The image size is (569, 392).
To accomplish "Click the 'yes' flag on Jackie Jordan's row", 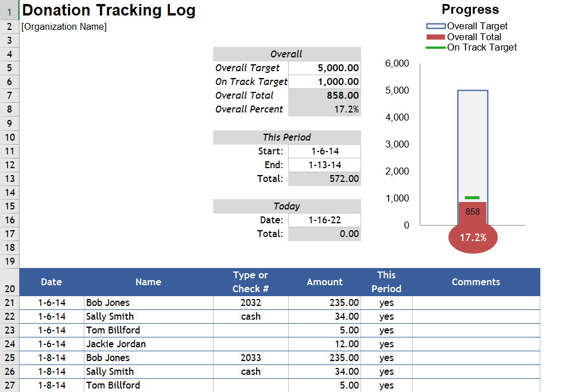I will 386,344.
